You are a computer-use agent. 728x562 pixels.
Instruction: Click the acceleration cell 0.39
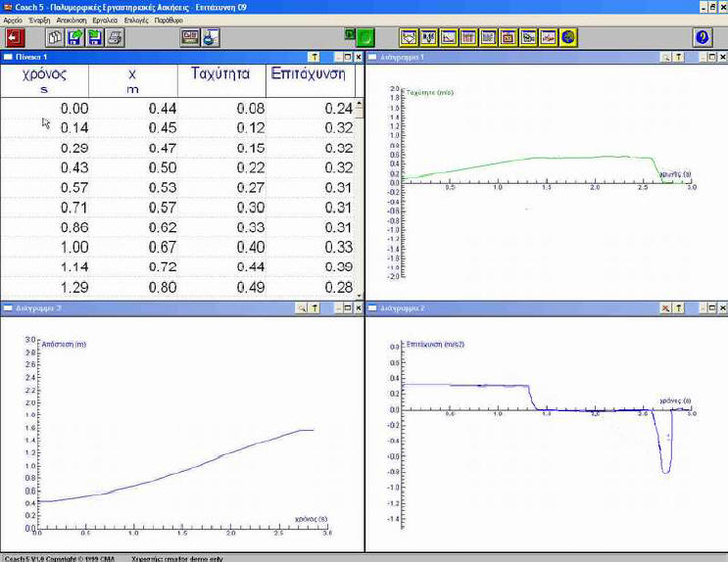pos(339,267)
